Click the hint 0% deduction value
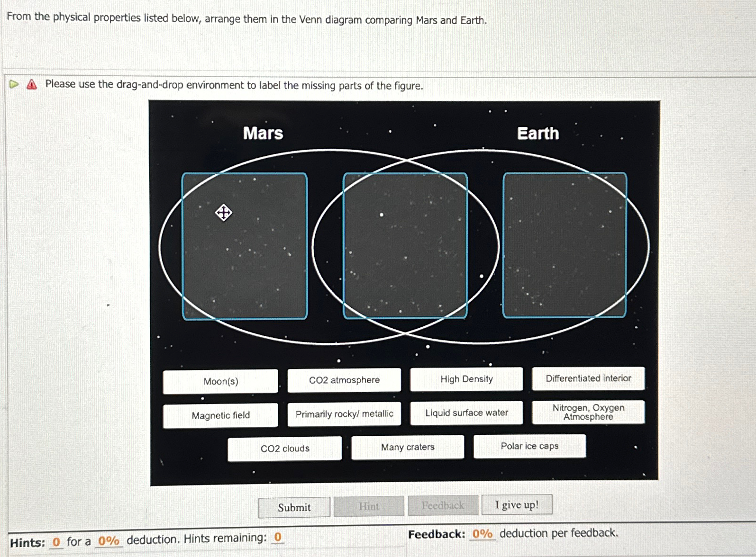The width and height of the screenshot is (756, 557). pyautogui.click(x=109, y=541)
